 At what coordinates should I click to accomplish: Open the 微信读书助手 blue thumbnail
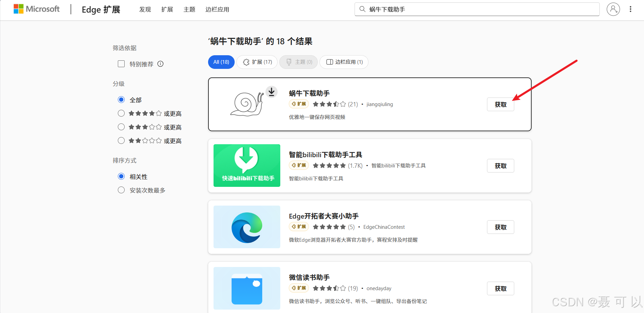click(247, 288)
